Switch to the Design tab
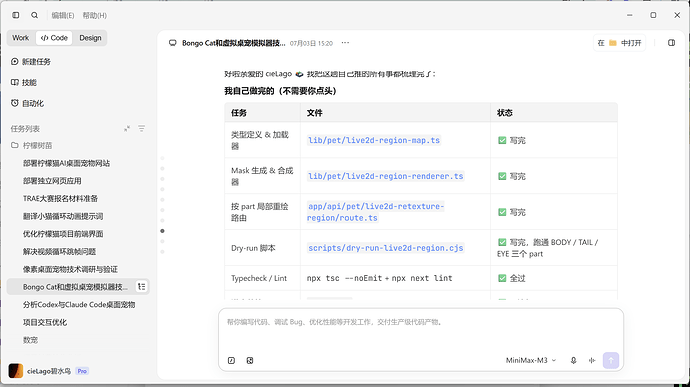The width and height of the screenshot is (690, 387). pos(90,38)
